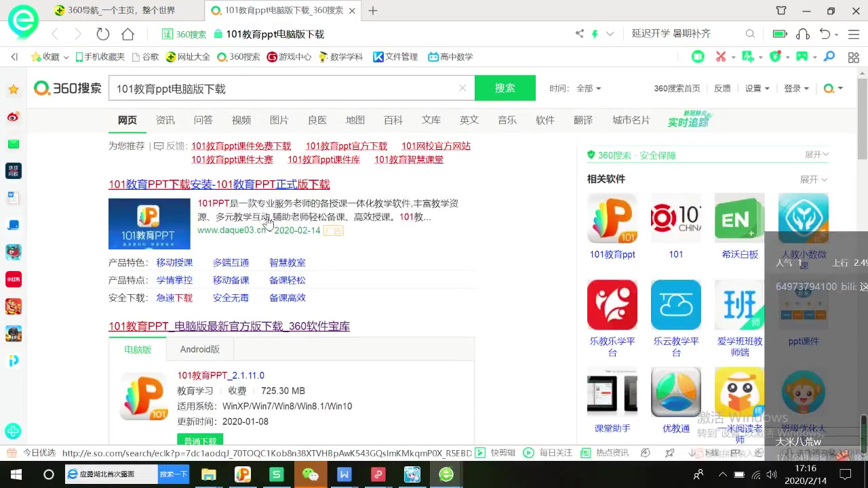
Task: Click the headphones icon in the toolbar
Action: point(803,34)
